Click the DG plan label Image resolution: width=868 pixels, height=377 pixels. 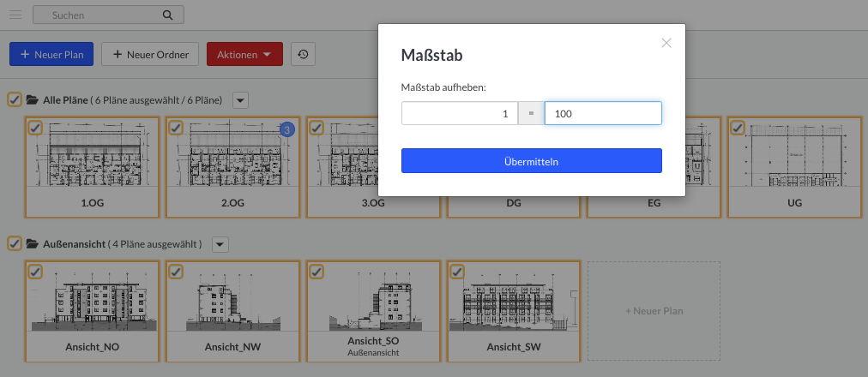click(x=514, y=203)
